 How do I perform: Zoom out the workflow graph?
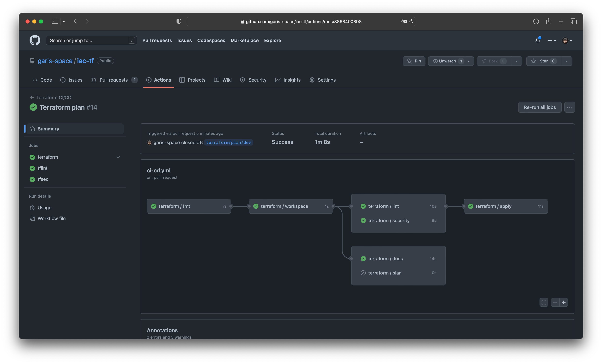(555, 302)
